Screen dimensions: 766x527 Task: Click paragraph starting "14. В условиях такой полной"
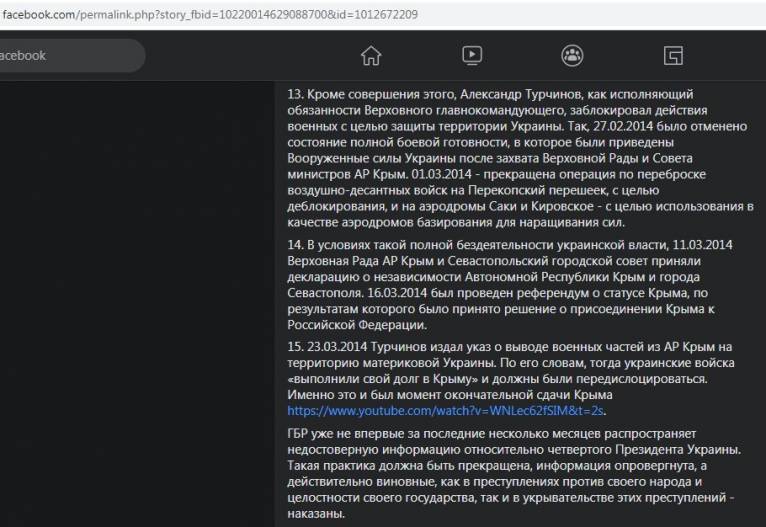point(510,285)
